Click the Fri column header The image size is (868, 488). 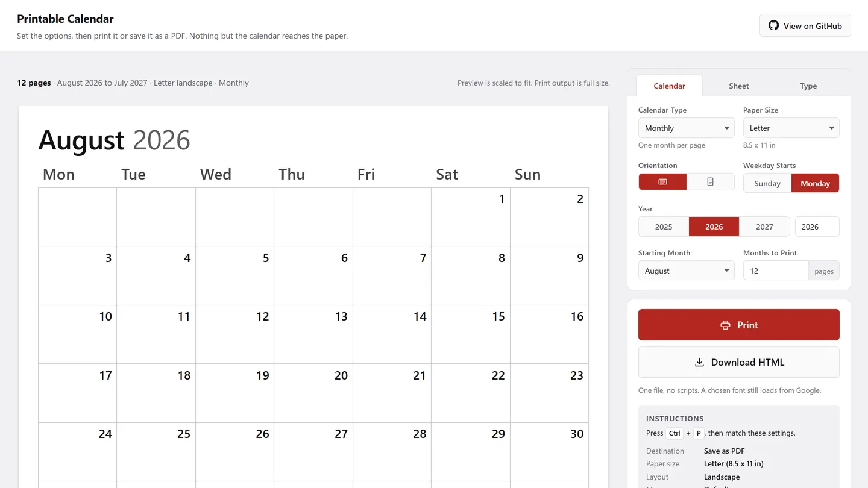pos(366,174)
